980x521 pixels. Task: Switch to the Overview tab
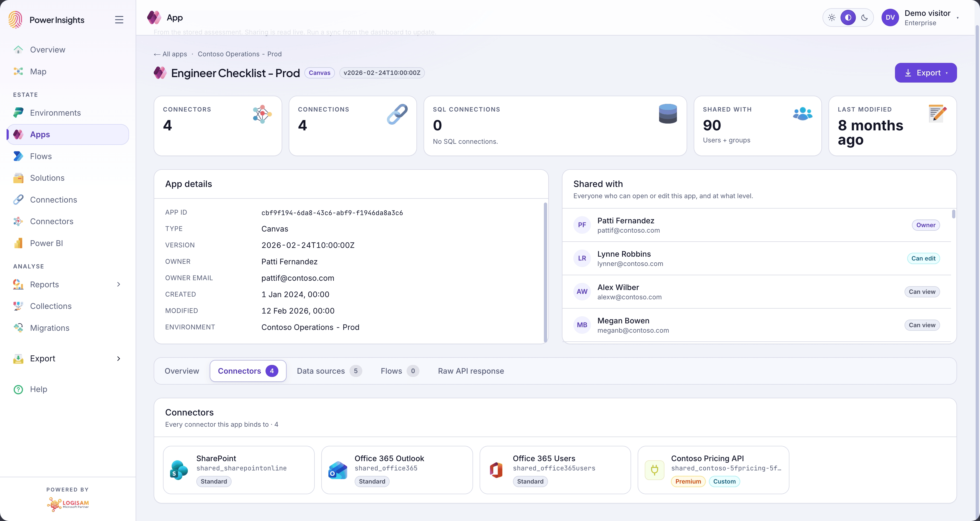182,371
